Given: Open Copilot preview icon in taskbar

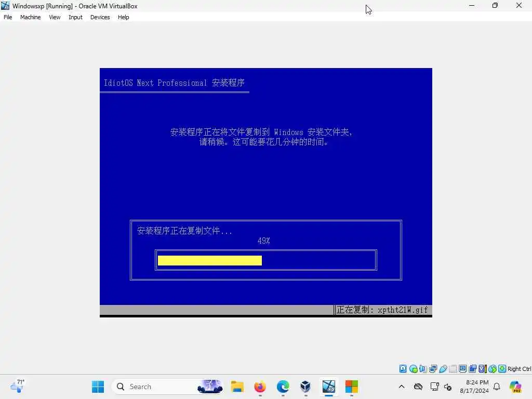Looking at the screenshot, I should (515, 387).
